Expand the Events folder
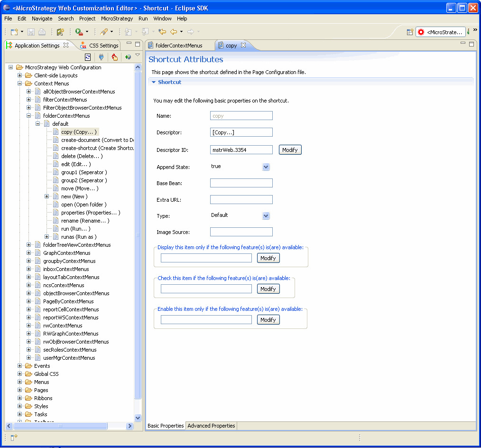This screenshot has width=481, height=448. click(x=19, y=366)
